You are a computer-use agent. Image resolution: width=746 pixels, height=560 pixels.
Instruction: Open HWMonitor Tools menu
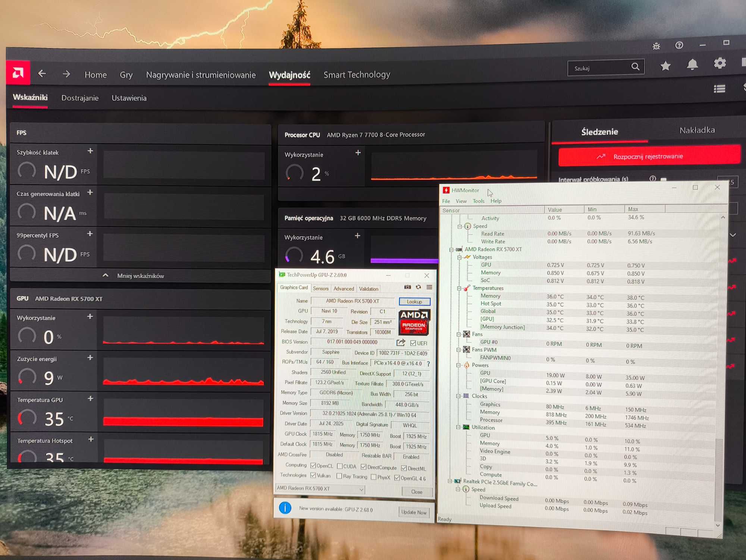(479, 201)
